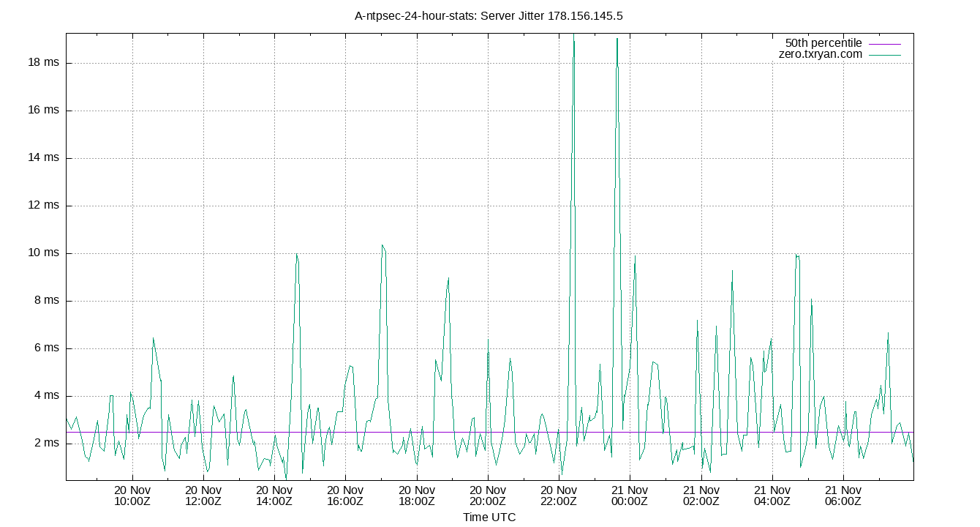Click the '21 Nov 06:00Z' x-axis label
The height and width of the screenshot is (527, 980).
pyautogui.click(x=843, y=496)
